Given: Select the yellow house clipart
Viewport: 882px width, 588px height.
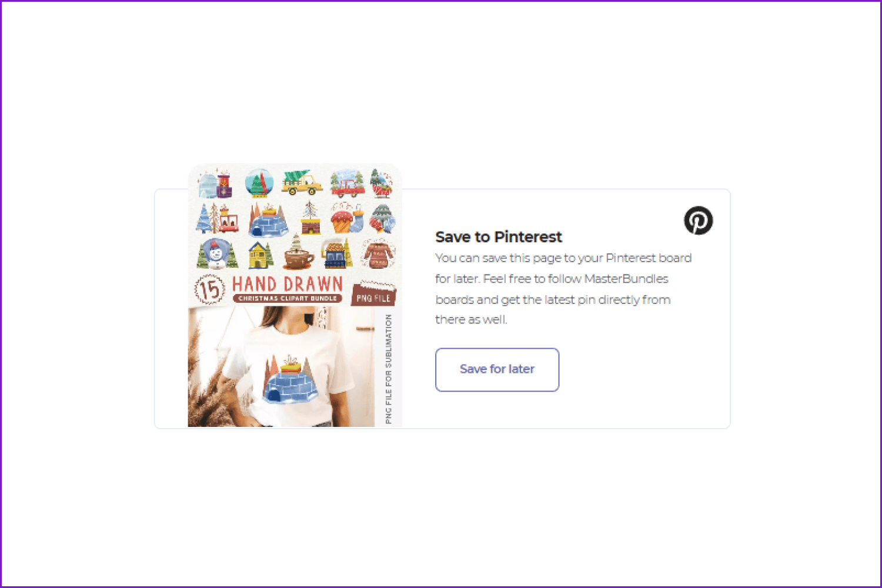Looking at the screenshot, I should point(260,254).
